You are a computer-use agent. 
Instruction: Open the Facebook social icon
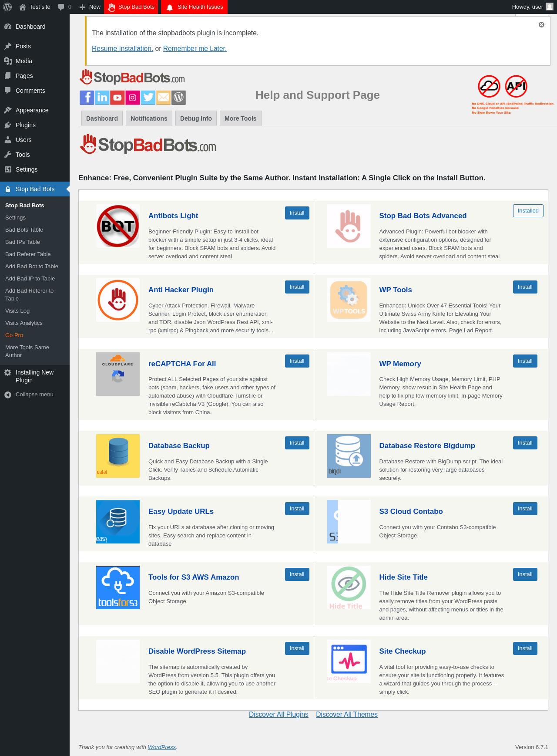point(87,98)
